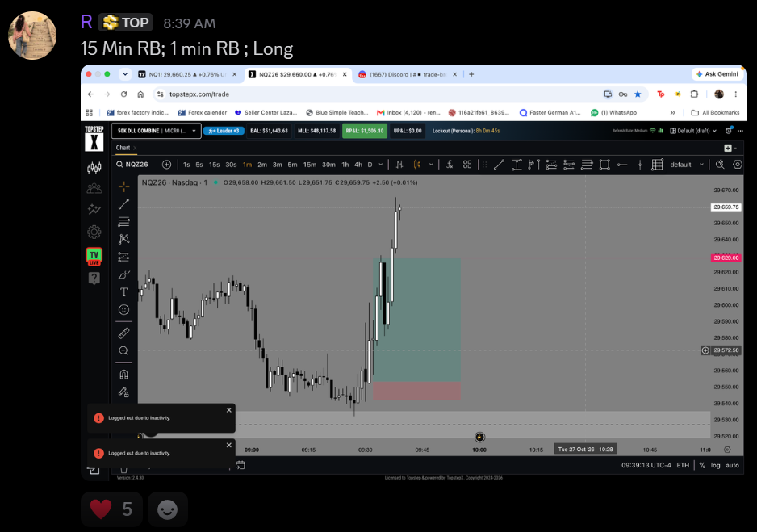757x532 pixels.
Task: Expand the 50K DLL Combine account dropdown
Action: click(157, 131)
